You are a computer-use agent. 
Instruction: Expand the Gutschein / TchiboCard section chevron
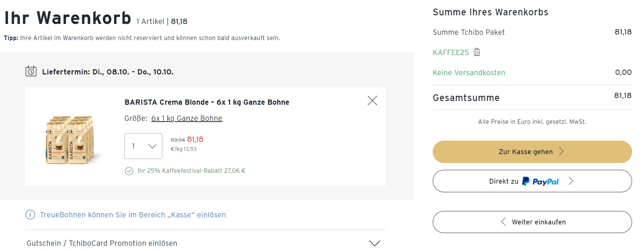pyautogui.click(x=374, y=244)
